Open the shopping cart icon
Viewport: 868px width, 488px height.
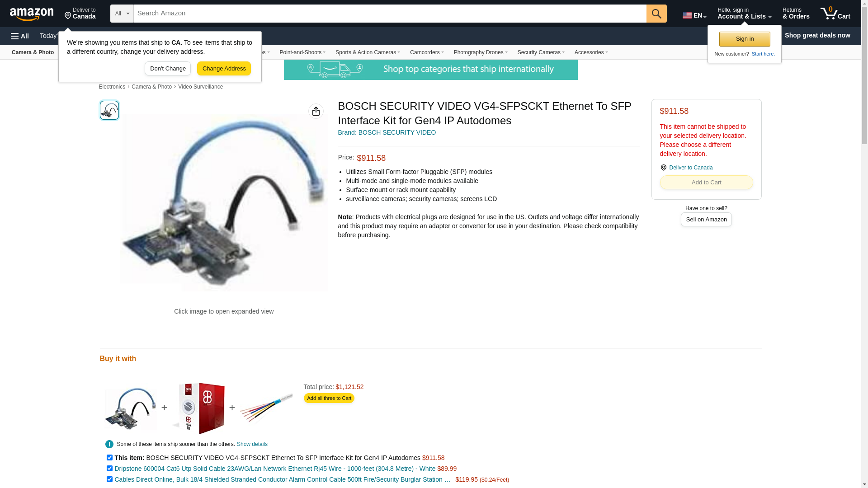[835, 14]
